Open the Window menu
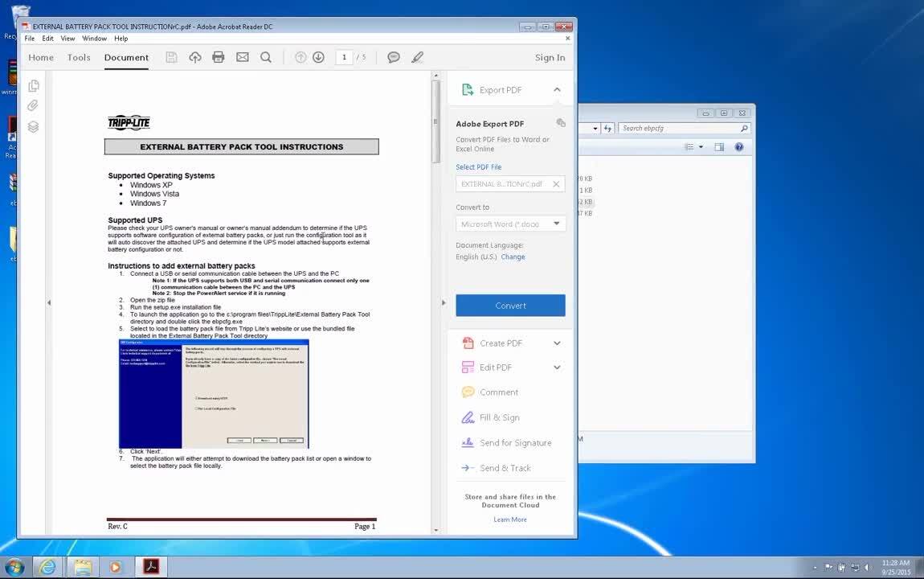 click(94, 39)
